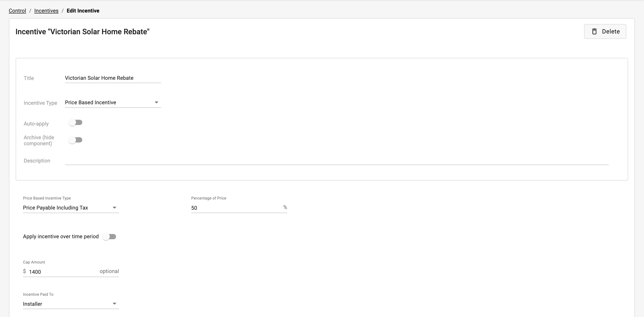This screenshot has width=644, height=317.
Task: Toggle the Archive (hide component) switch
Action: [x=75, y=140]
